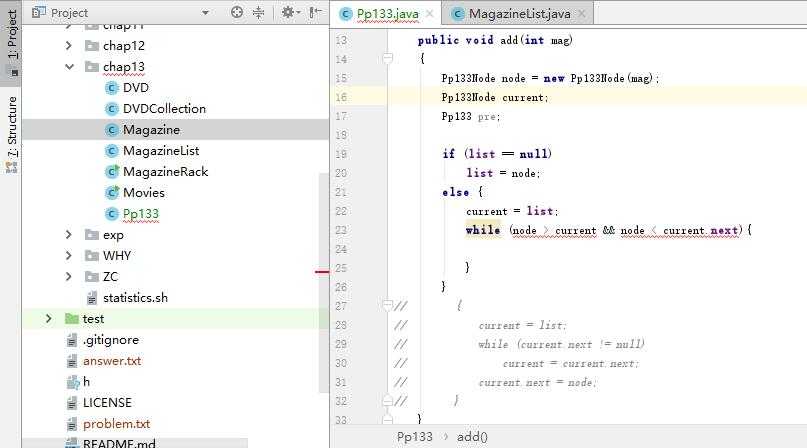Open the project panel settings gear
The width and height of the screenshot is (807, 448).
pos(289,12)
